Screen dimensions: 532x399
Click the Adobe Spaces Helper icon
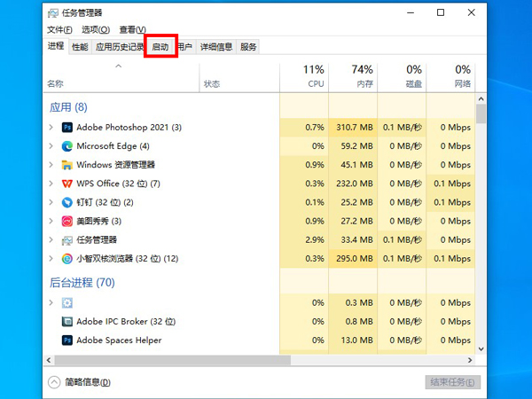pyautogui.click(x=67, y=340)
